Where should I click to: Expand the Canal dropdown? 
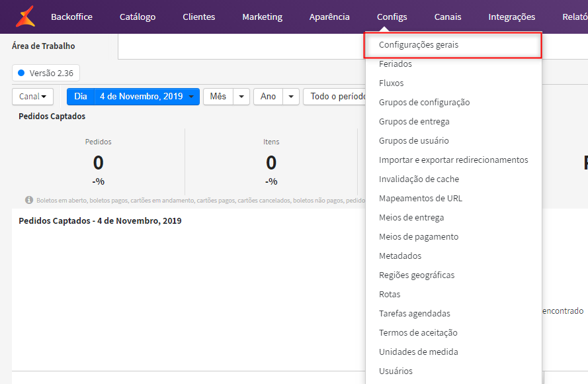[32, 97]
